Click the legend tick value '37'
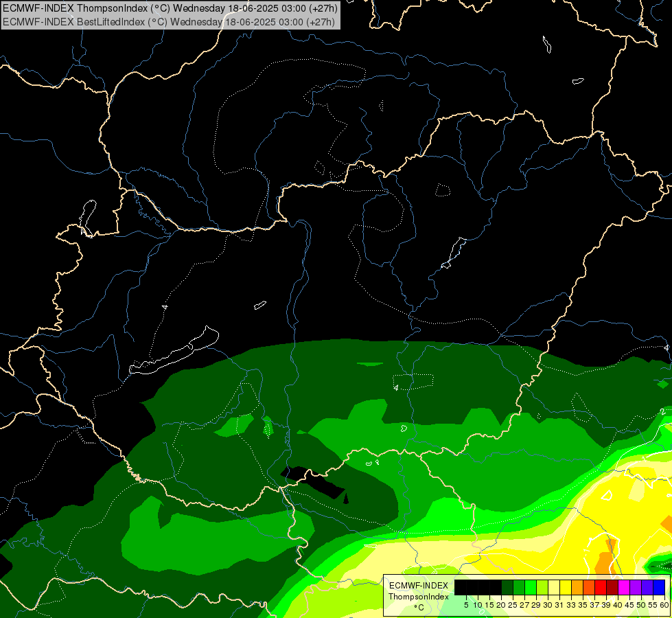672x618 pixels. [x=594, y=605]
